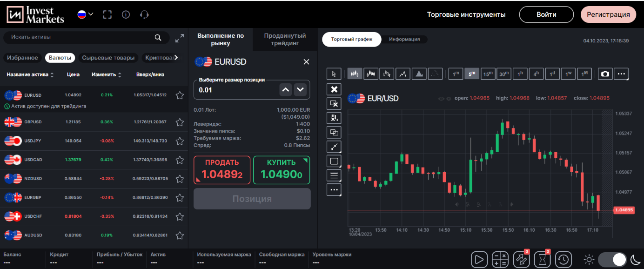Open support via the headset icon
This screenshot has width=644, height=269.
[144, 14]
